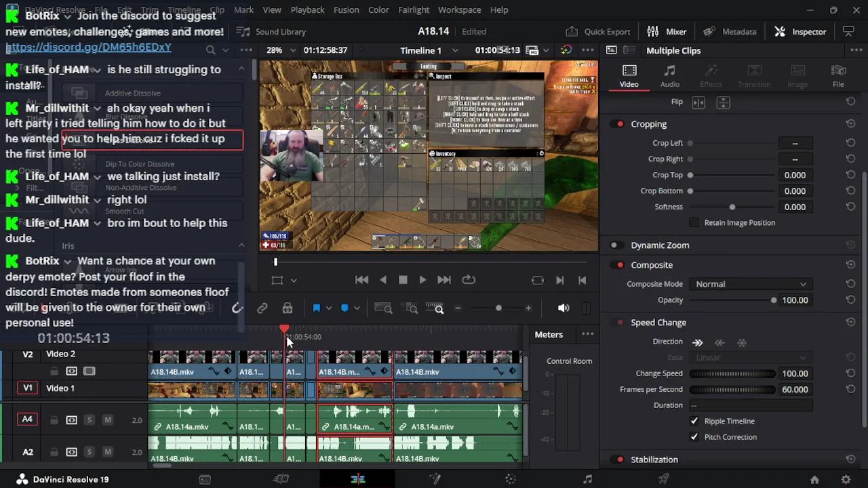Expand flag color dropdown arrow
The image size is (868, 488).
[329, 308]
